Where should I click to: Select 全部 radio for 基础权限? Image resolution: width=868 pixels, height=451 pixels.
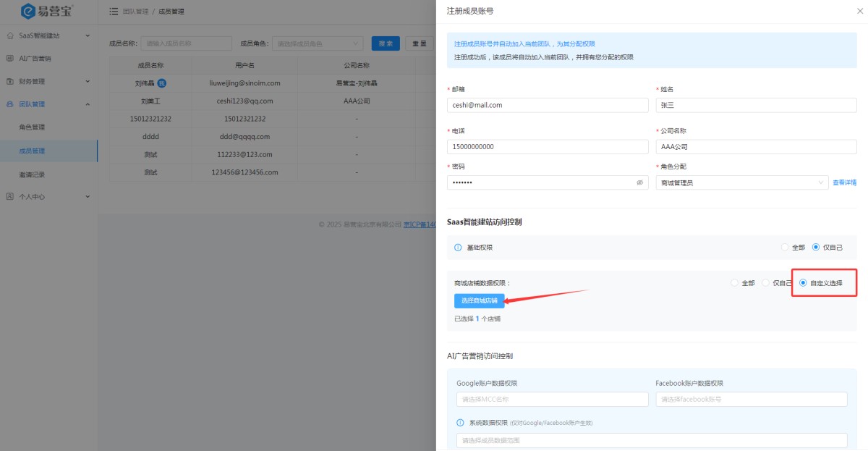pyautogui.click(x=785, y=248)
